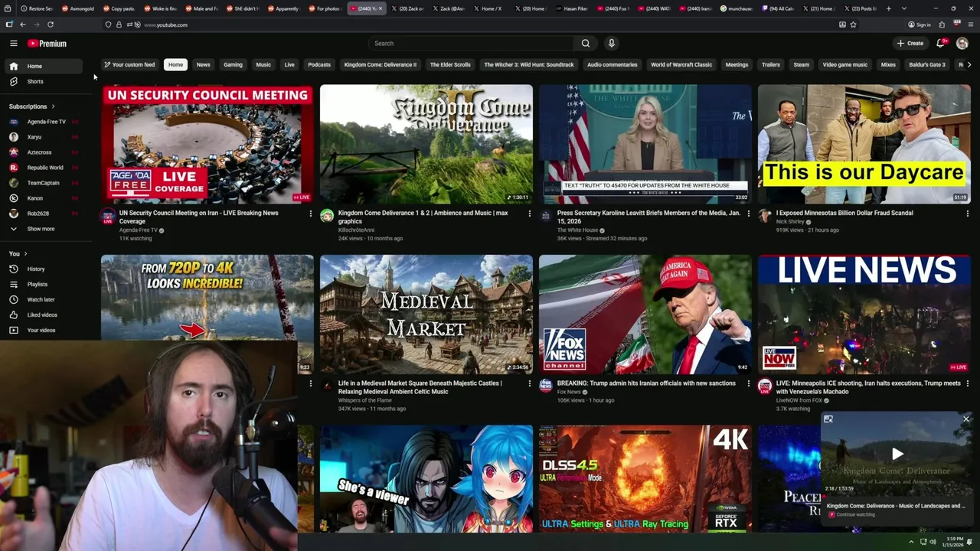Open options for Medieval Market Square video
The height and width of the screenshot is (551, 980).
coord(529,383)
